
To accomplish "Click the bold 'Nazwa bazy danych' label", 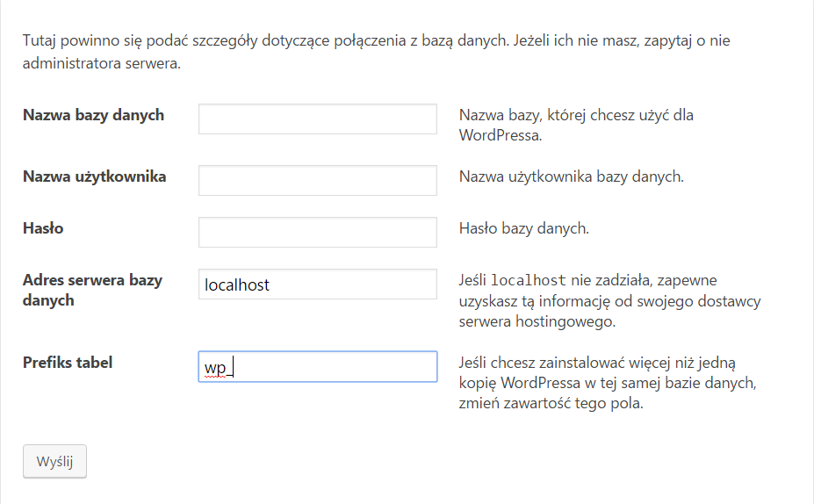I will coord(93,115).
